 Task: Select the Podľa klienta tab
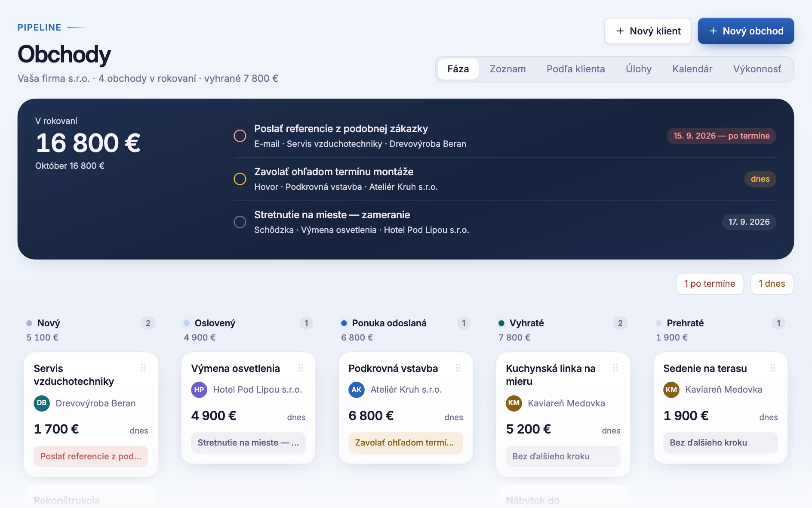coord(575,69)
